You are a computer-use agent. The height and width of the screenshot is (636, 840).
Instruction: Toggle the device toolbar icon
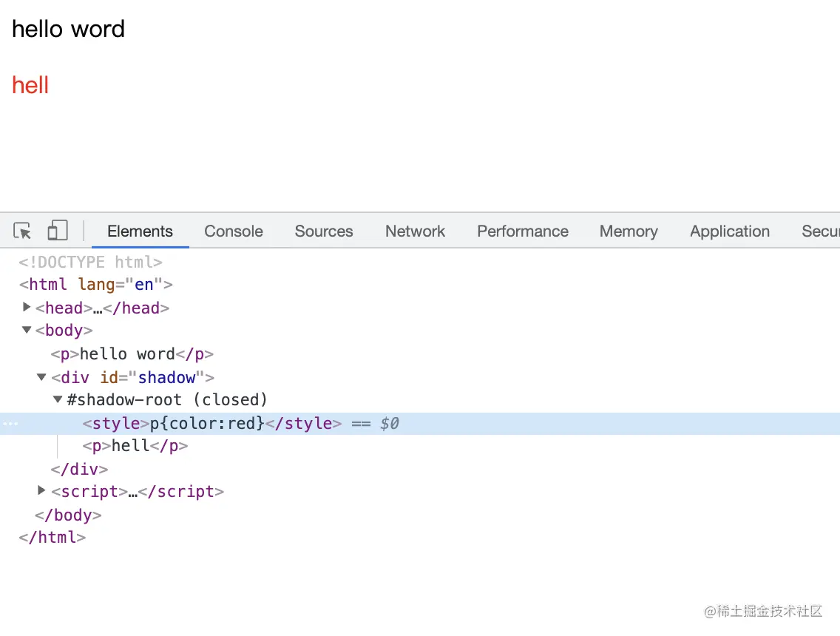pos(58,231)
